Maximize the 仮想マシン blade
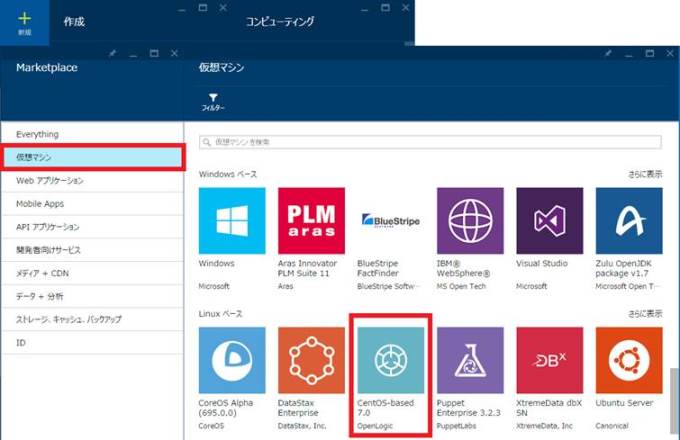 point(650,53)
